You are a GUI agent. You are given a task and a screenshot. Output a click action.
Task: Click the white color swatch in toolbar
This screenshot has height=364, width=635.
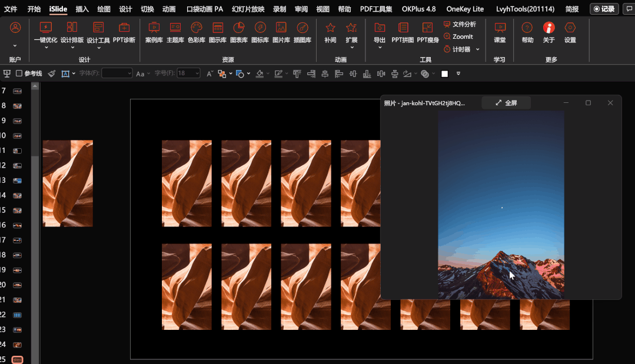click(x=445, y=74)
